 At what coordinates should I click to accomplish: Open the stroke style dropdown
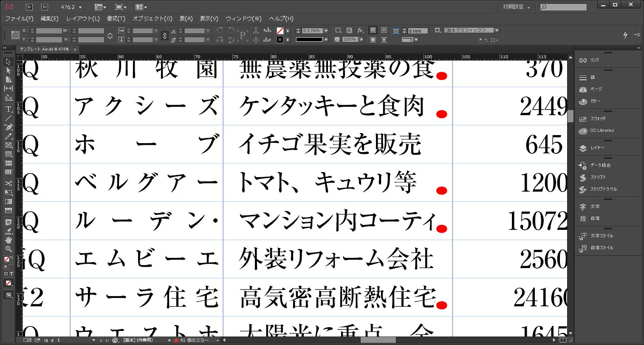point(326,40)
